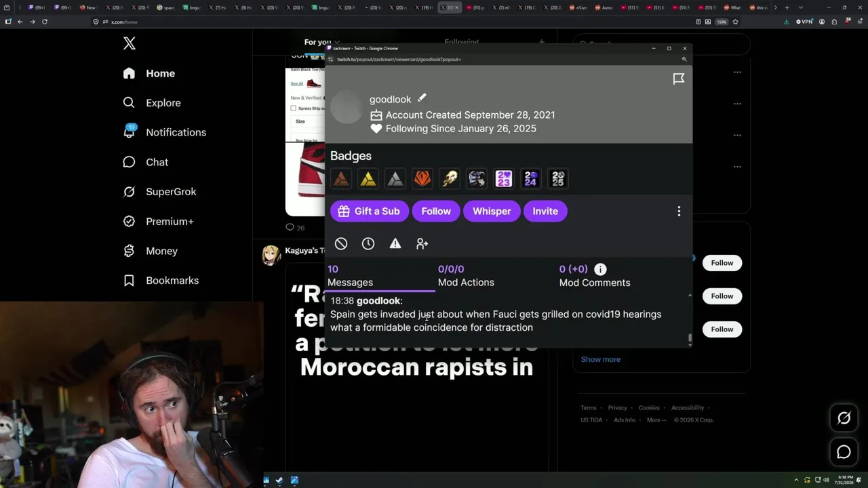Click the Steam icon in taskbar
868x488 pixels.
pos(279,481)
